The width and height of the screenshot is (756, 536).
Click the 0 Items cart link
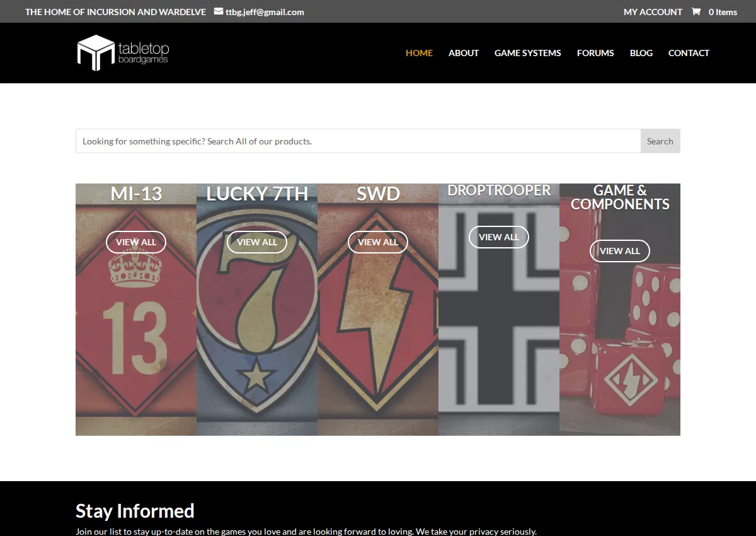(x=723, y=12)
